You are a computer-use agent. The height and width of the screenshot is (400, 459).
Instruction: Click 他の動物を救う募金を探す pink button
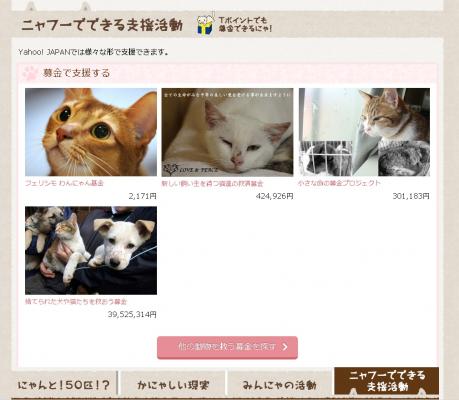[227, 347]
